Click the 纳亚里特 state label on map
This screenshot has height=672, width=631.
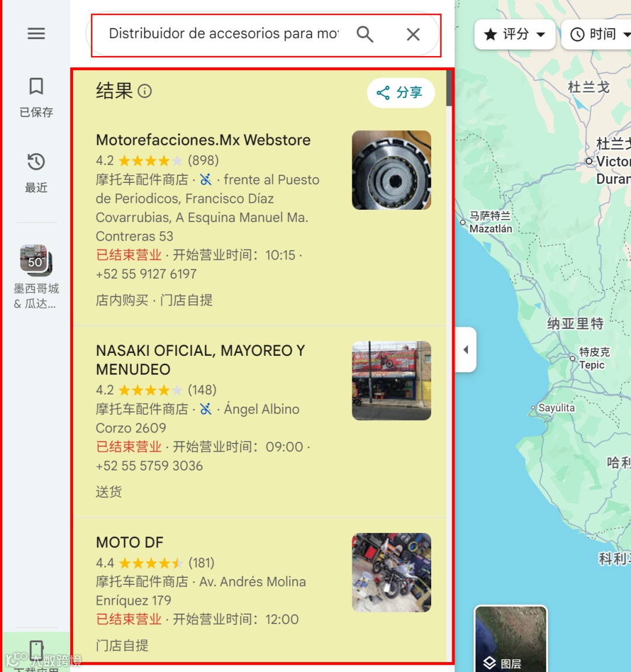(575, 324)
